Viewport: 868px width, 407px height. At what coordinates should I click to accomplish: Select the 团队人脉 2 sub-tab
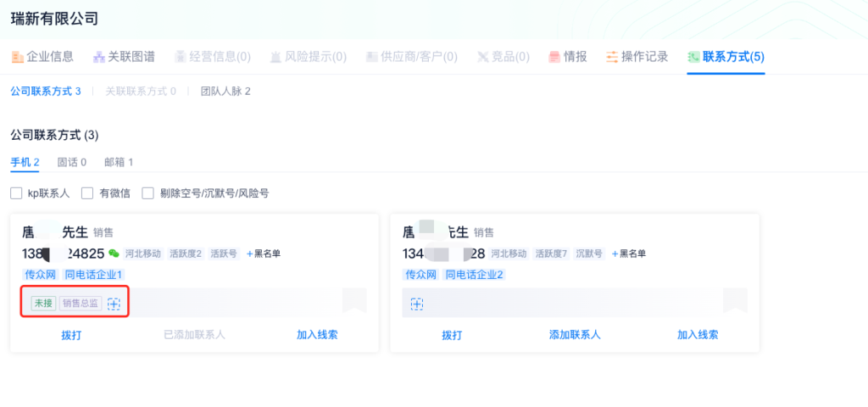(225, 91)
